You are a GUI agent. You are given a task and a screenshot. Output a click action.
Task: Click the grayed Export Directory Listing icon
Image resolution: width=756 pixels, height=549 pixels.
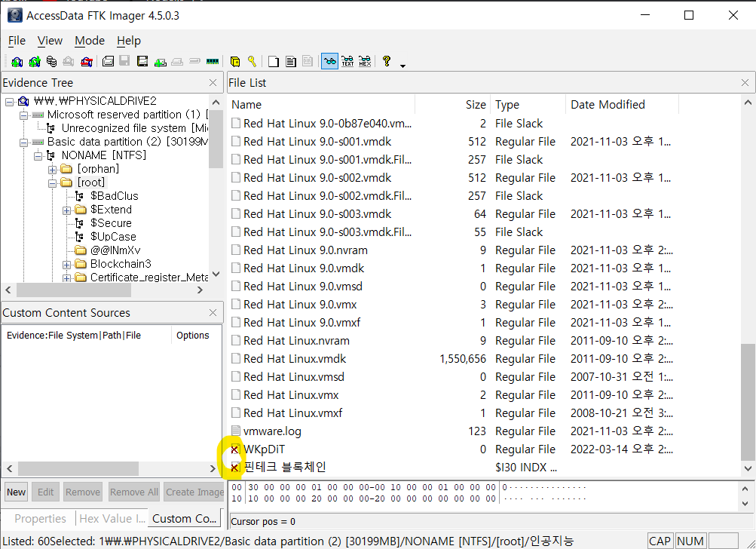[x=308, y=61]
